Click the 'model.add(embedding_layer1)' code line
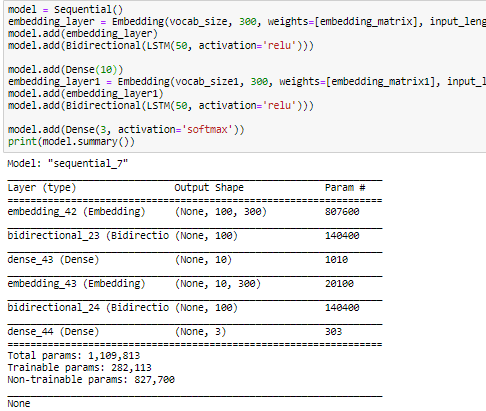This screenshot has width=486, height=411. 86,94
